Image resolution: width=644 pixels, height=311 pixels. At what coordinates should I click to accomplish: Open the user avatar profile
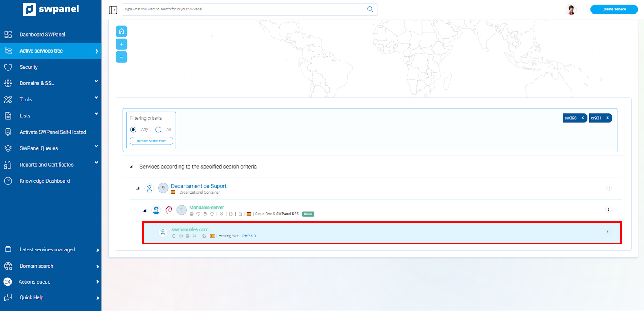[571, 9]
